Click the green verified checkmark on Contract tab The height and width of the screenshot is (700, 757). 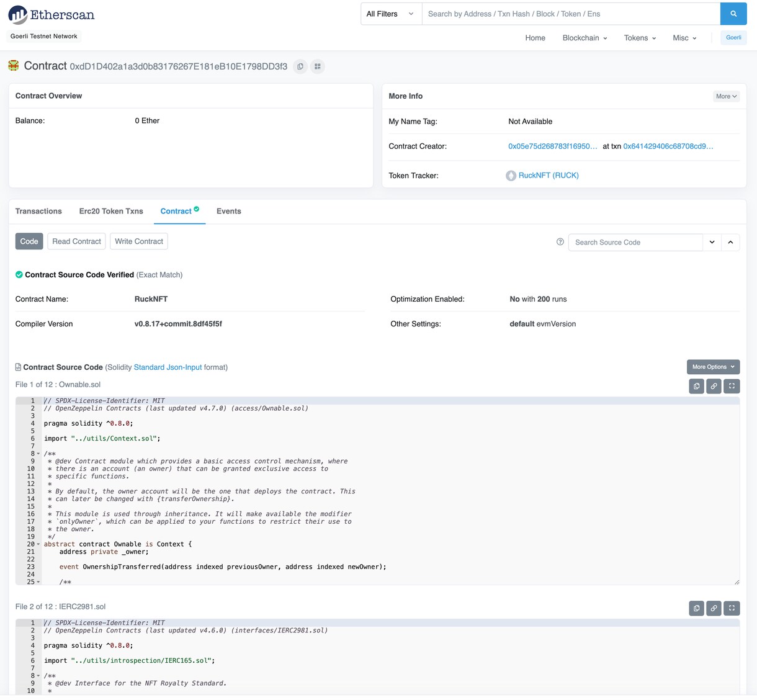pos(197,209)
